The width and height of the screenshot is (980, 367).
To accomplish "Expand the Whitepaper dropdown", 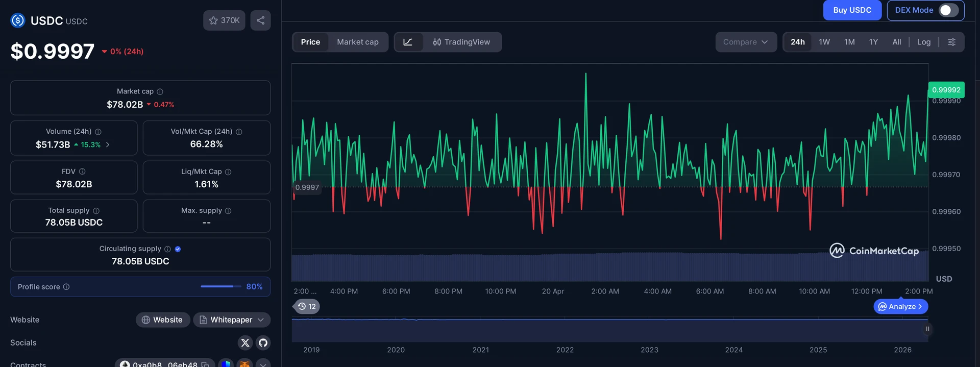I will click(232, 320).
